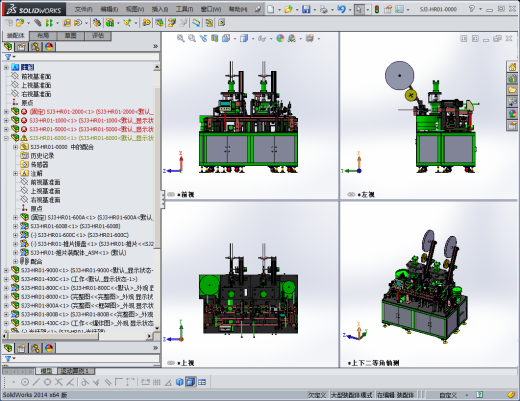Toggle link views icon beside 左视 label

351,194
